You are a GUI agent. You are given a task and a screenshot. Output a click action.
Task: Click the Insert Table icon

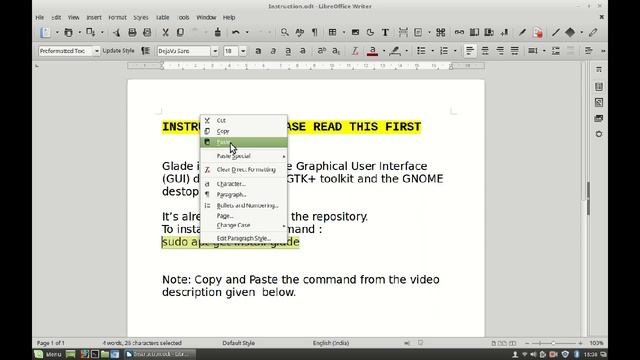(x=333, y=32)
